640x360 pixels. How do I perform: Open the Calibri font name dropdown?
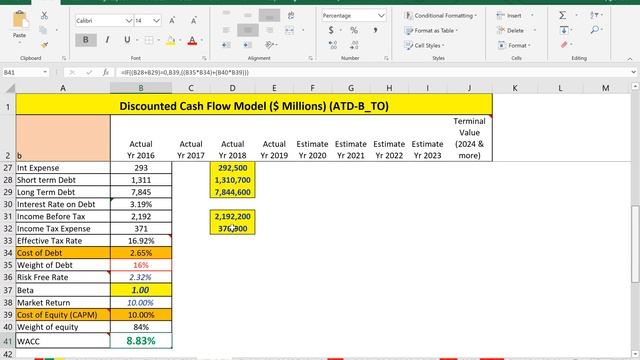(129, 20)
